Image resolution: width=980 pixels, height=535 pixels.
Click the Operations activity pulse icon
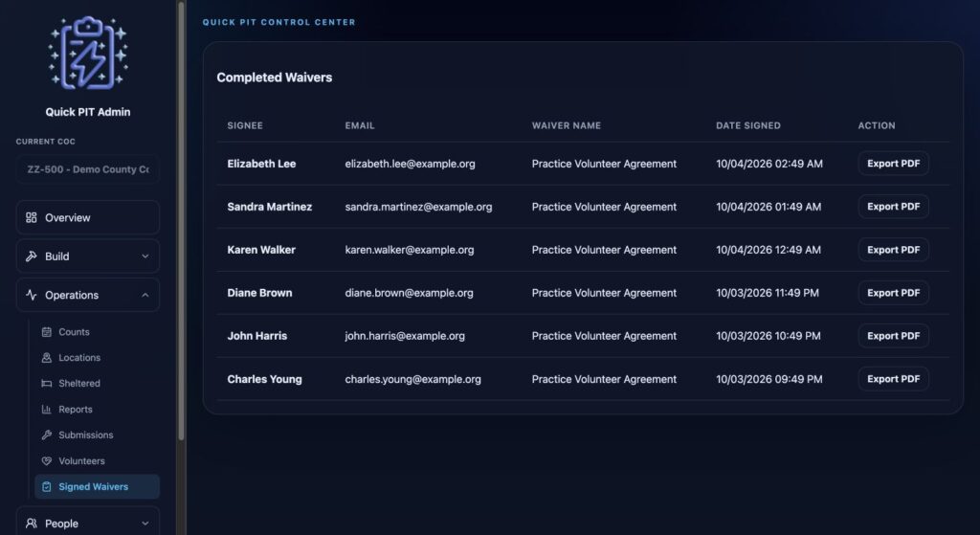tap(32, 295)
